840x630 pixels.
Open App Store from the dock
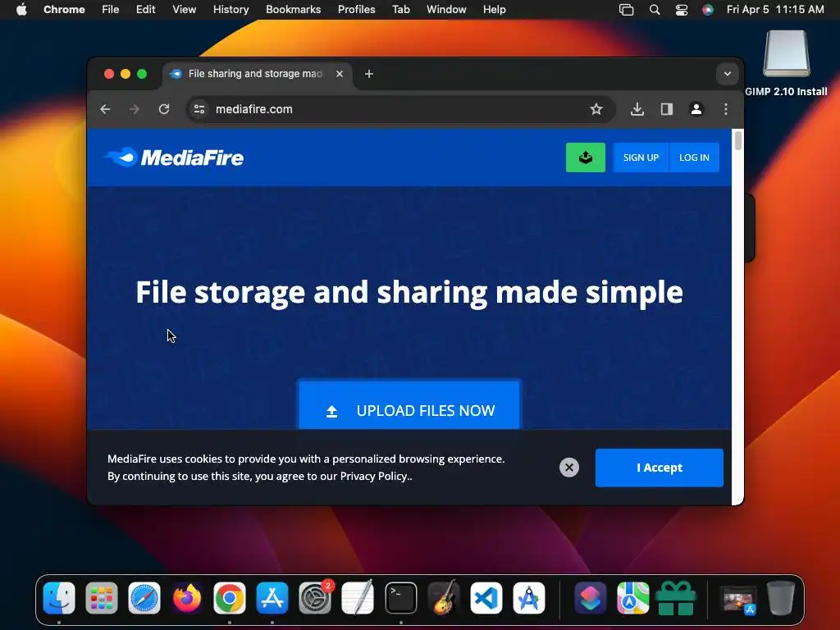tap(272, 598)
